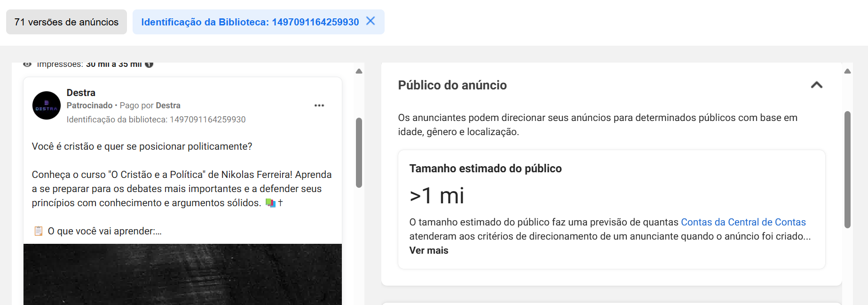The width and height of the screenshot is (868, 305).
Task: Click Ver mais under estimated audience
Action: 429,250
